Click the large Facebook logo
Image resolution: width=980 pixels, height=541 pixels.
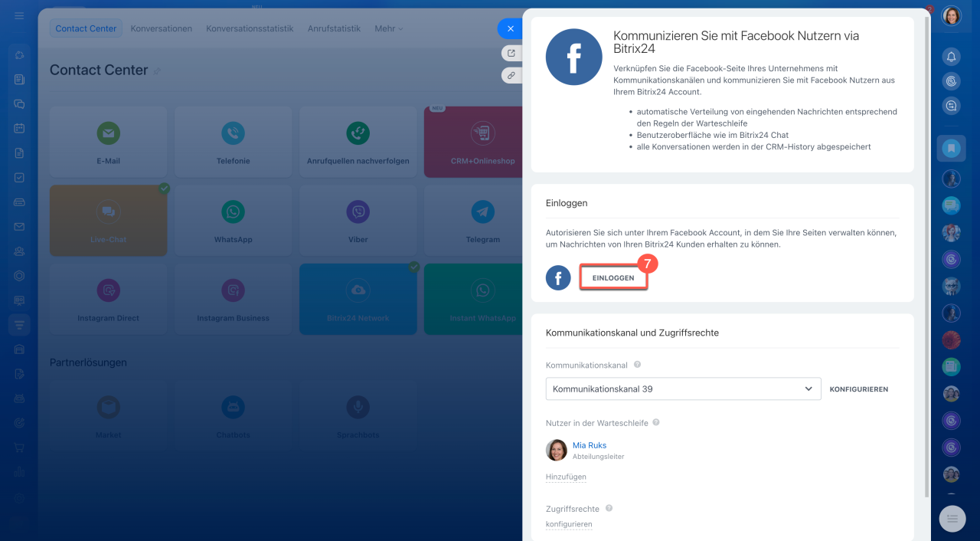[x=574, y=57]
